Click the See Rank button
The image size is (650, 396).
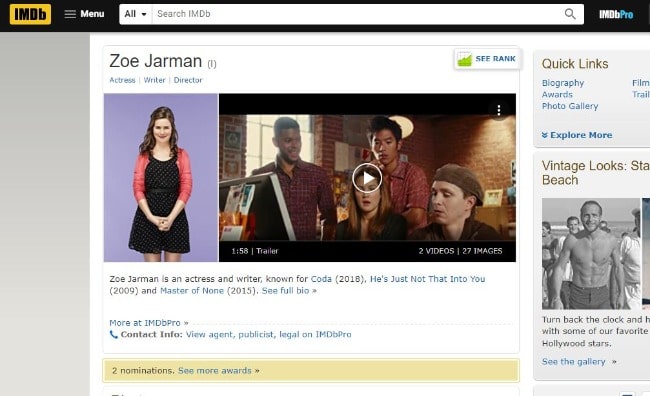[487, 59]
